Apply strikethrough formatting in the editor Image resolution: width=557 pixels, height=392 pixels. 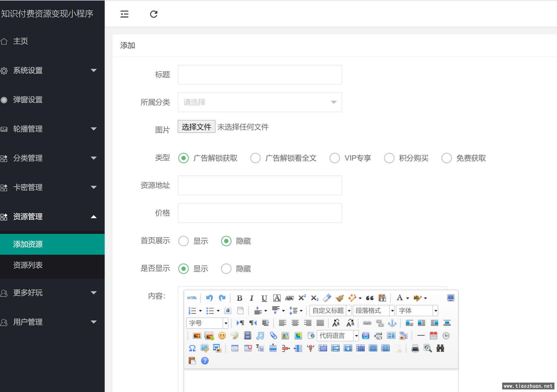click(x=289, y=298)
